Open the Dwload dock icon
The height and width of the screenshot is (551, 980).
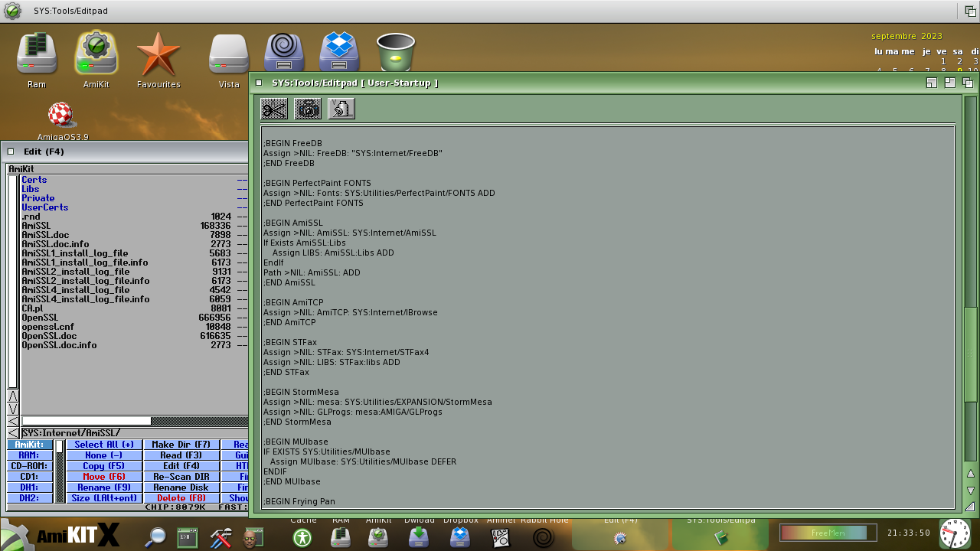(419, 537)
